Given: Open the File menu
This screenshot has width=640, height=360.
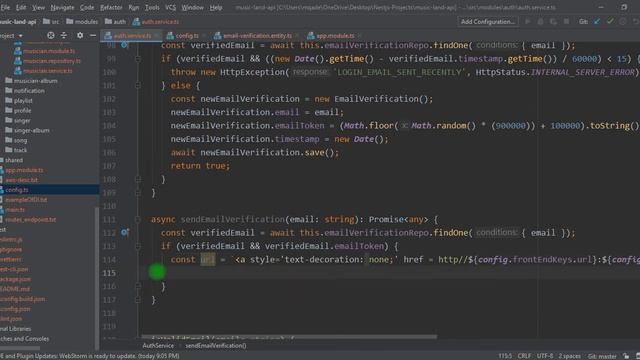Looking at the screenshot, I should point(5,7).
